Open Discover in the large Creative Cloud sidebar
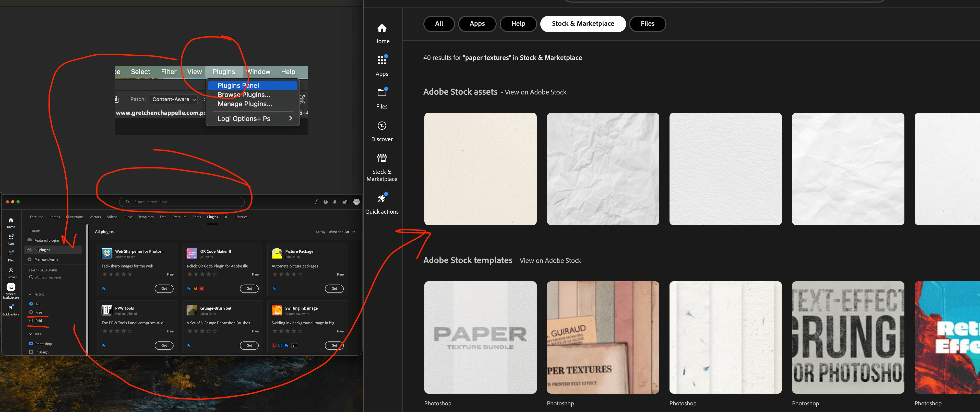This screenshot has width=980, height=412. tap(381, 131)
